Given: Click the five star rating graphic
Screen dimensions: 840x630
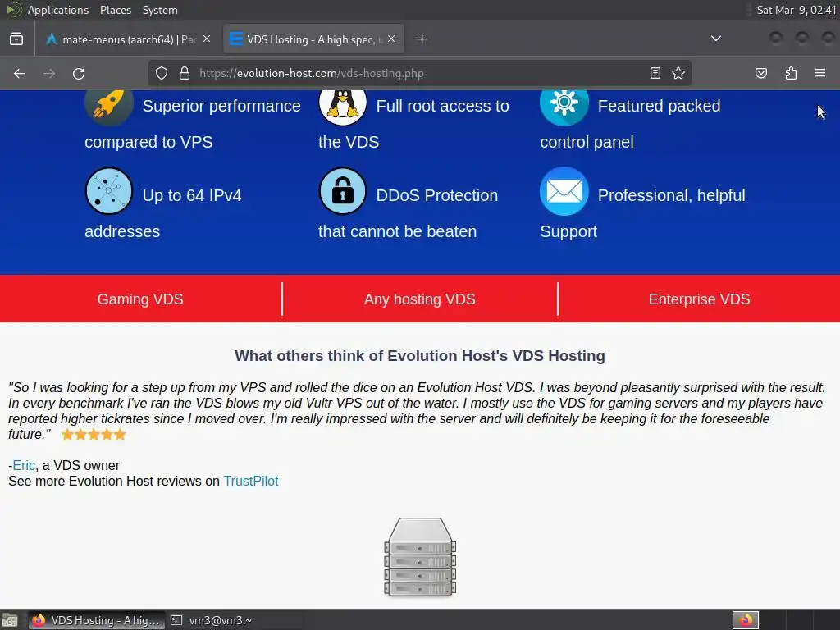Looking at the screenshot, I should coord(94,435).
